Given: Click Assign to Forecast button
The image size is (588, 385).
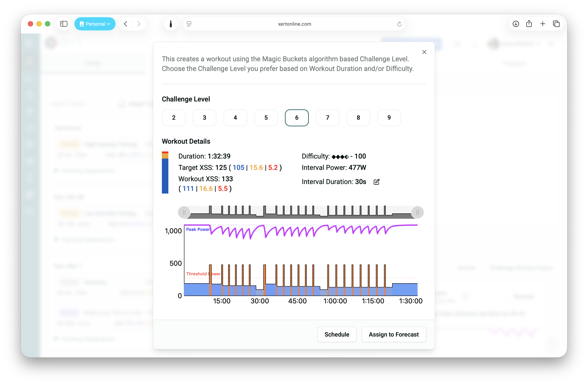Looking at the screenshot, I should pyautogui.click(x=394, y=334).
